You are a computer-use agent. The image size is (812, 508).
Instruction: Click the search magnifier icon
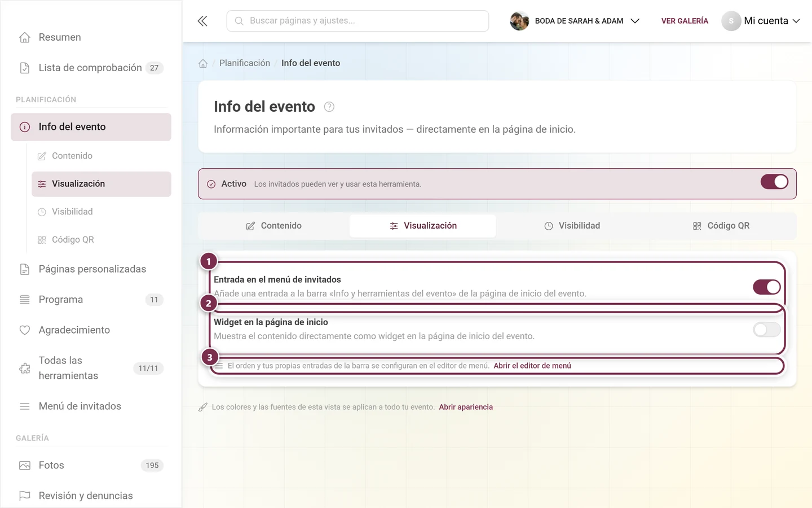click(239, 21)
